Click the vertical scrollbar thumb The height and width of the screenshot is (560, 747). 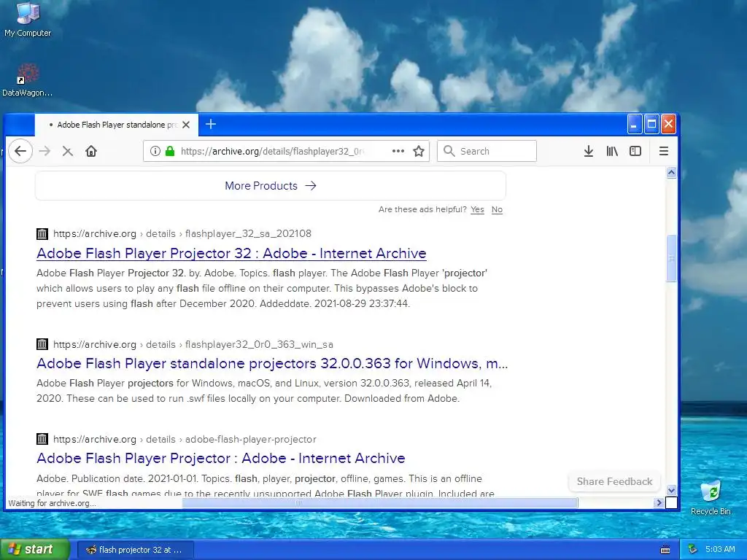click(671, 258)
